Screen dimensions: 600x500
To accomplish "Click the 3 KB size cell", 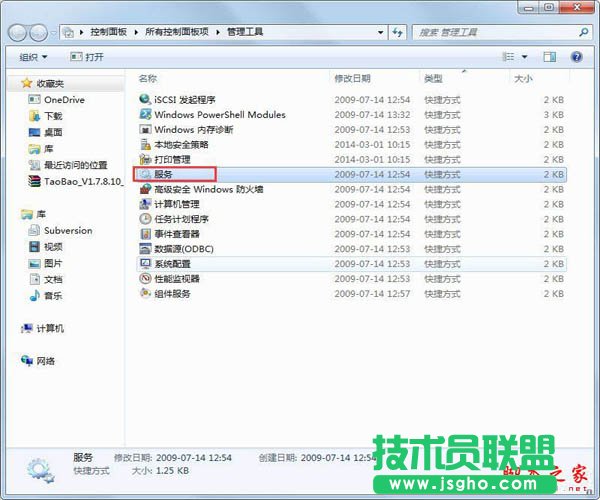I will [x=554, y=114].
